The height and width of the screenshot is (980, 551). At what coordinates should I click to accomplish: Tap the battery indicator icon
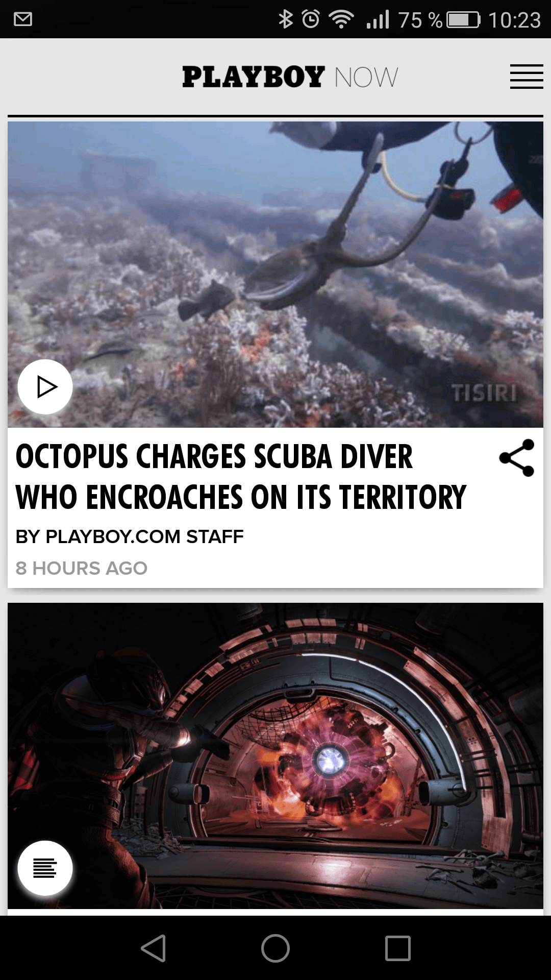click(x=463, y=20)
